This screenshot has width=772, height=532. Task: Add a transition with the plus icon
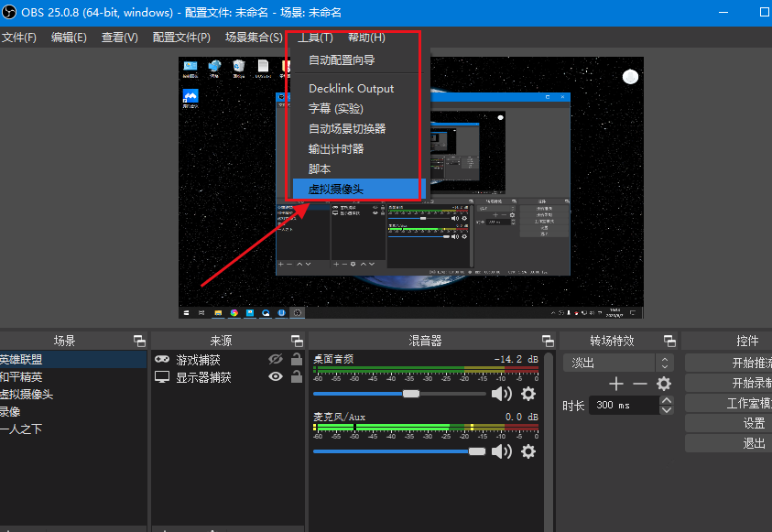pyautogui.click(x=616, y=384)
